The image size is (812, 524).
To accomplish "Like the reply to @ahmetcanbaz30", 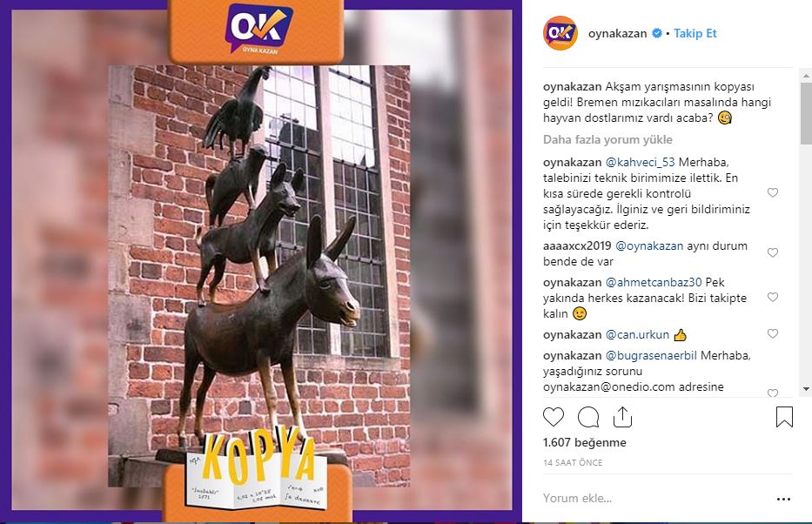I will point(773,297).
